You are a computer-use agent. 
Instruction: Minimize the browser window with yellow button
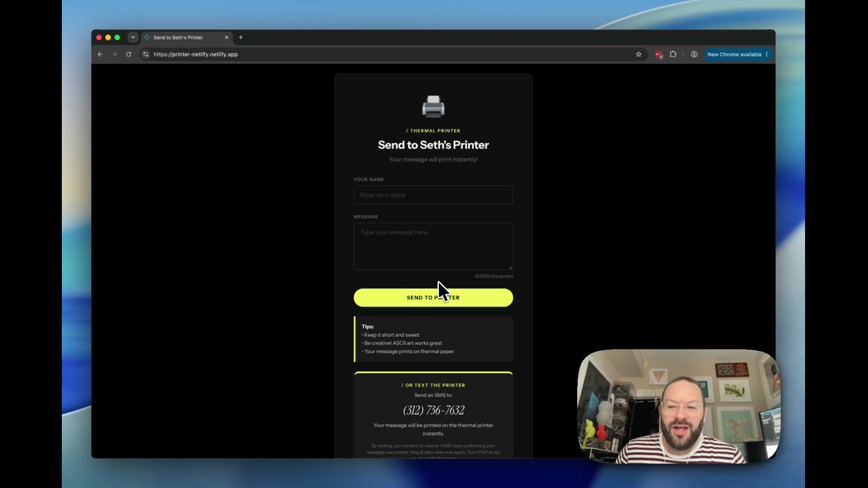(108, 37)
